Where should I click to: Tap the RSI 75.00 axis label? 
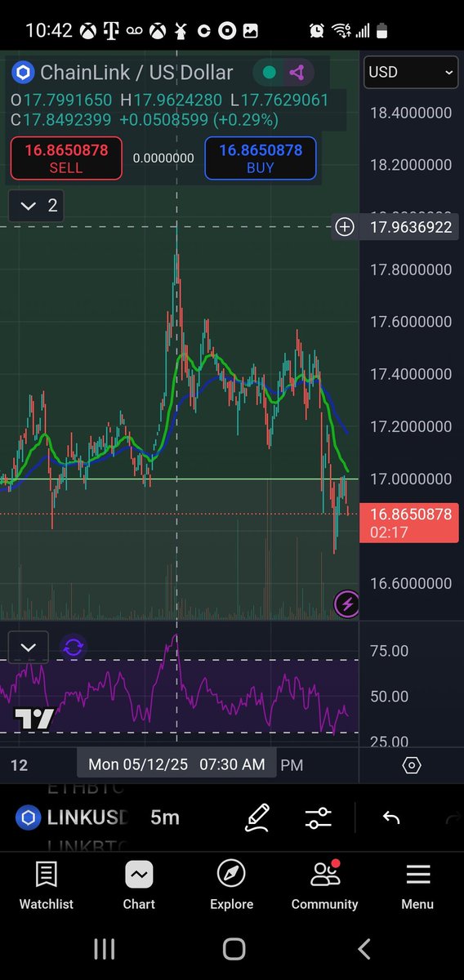point(389,651)
